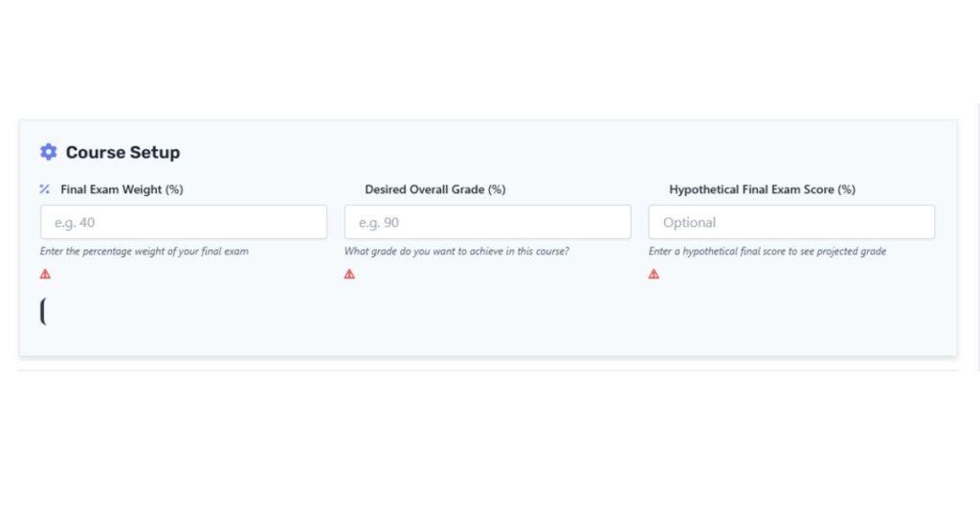Click the Desired Overall Grade (%) label
The image size is (980, 513).
[x=434, y=190]
